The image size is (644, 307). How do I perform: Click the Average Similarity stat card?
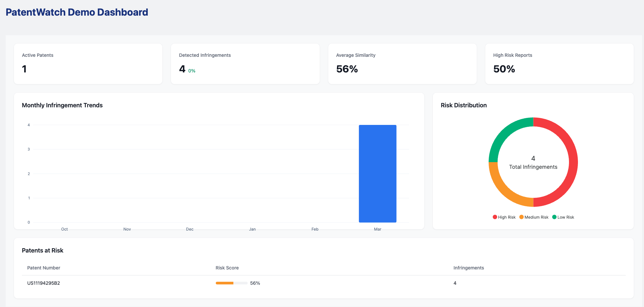pos(402,64)
